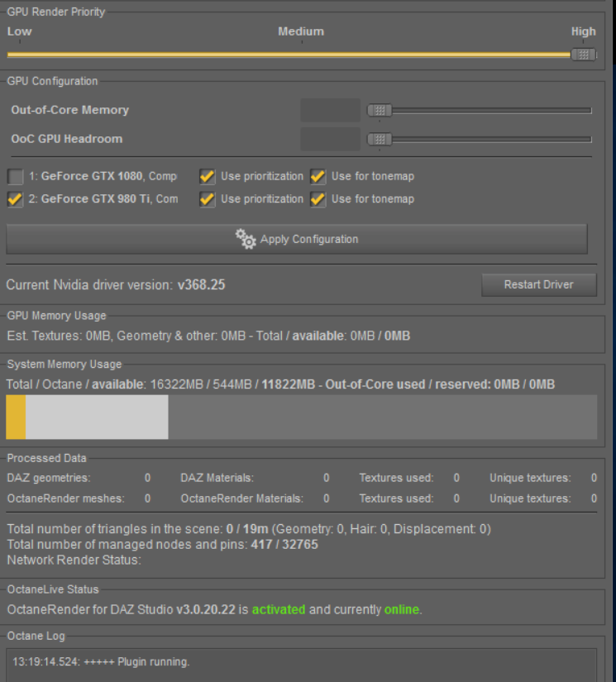Screen dimensions: 616x682
Task: Click the 'DAZ geometries:' label
Action: pyautogui.click(x=49, y=478)
